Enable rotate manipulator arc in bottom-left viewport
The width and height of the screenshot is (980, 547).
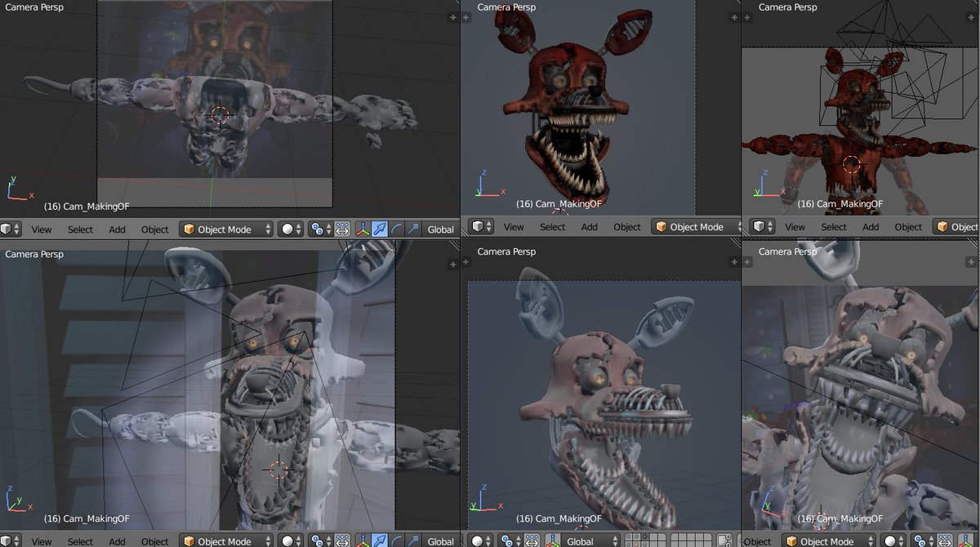pos(396,541)
